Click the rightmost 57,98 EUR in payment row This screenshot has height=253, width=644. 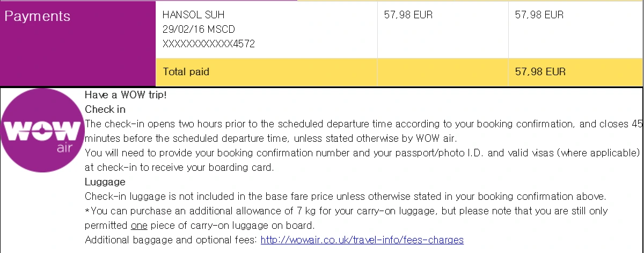539,15
